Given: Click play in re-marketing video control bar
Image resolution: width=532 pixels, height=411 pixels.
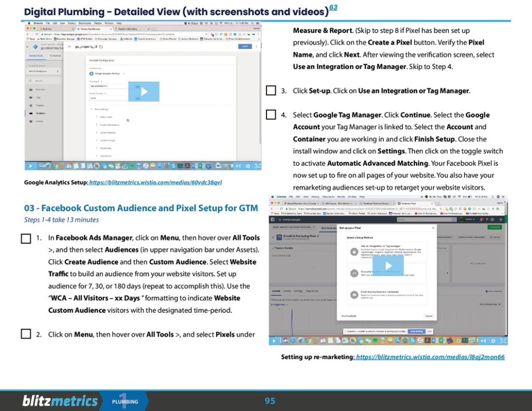Looking at the screenshot, I should click(274, 340).
